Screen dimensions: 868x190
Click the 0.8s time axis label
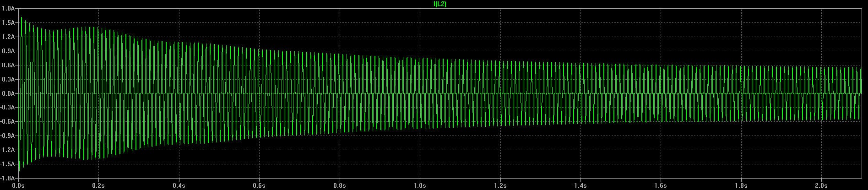point(340,186)
